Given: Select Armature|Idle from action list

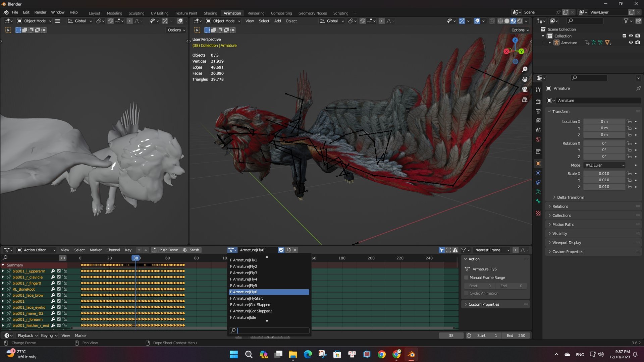Looking at the screenshot, I should tap(269, 317).
